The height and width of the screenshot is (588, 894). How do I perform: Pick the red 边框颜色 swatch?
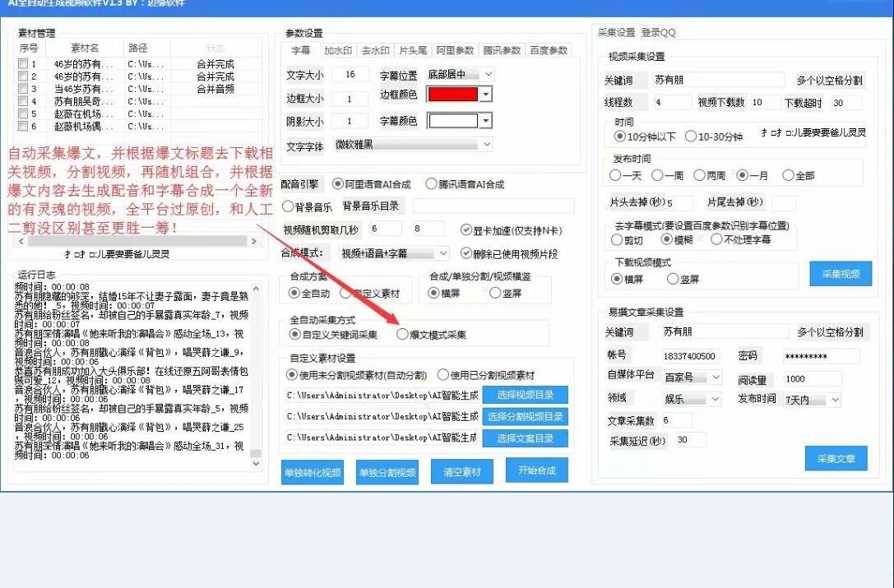click(452, 95)
